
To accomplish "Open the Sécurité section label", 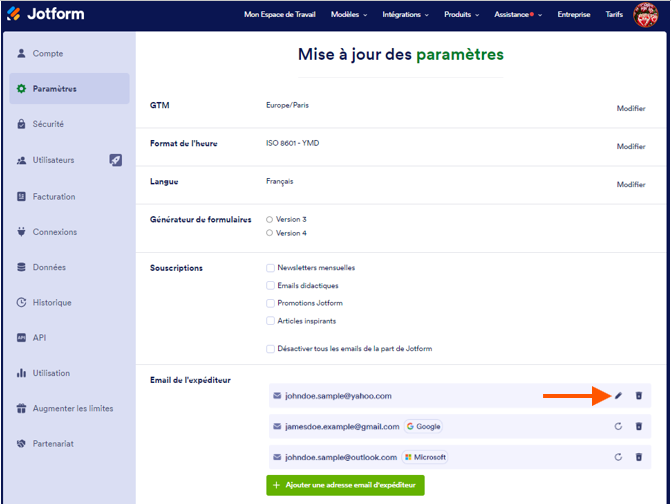I will pyautogui.click(x=48, y=124).
